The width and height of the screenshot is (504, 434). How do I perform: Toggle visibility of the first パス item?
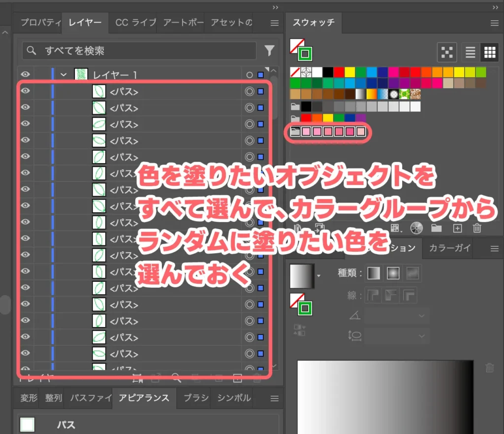[25, 91]
